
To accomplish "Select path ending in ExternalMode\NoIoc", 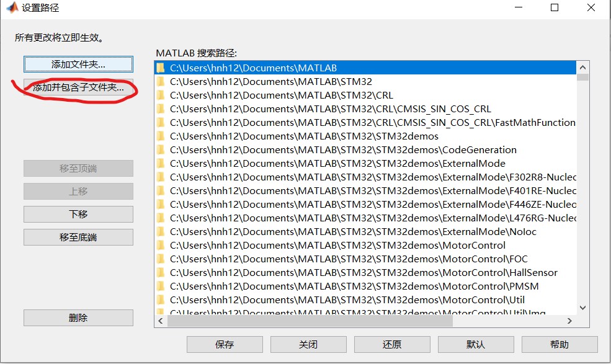I will pos(365,231).
